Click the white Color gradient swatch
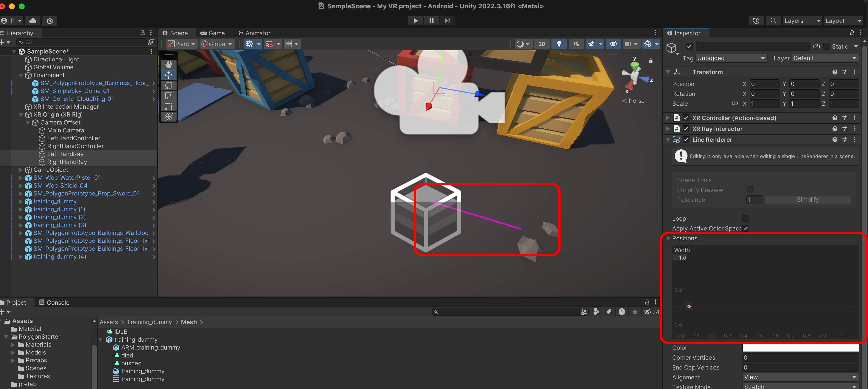868x389 pixels. [800, 347]
